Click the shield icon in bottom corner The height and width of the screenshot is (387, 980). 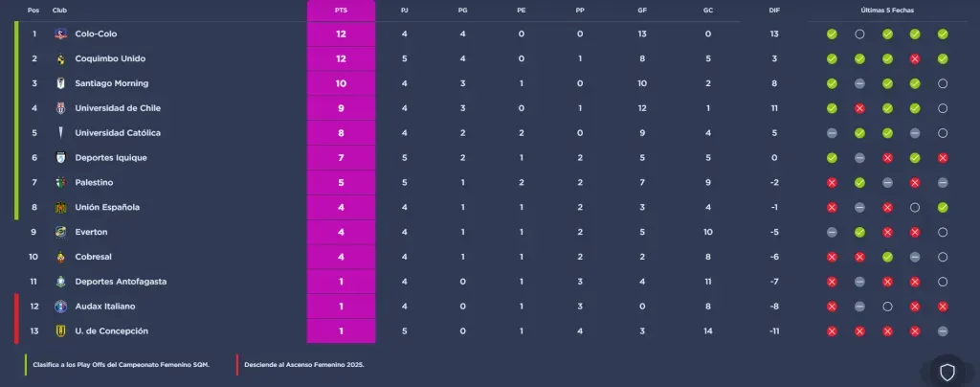tap(947, 372)
